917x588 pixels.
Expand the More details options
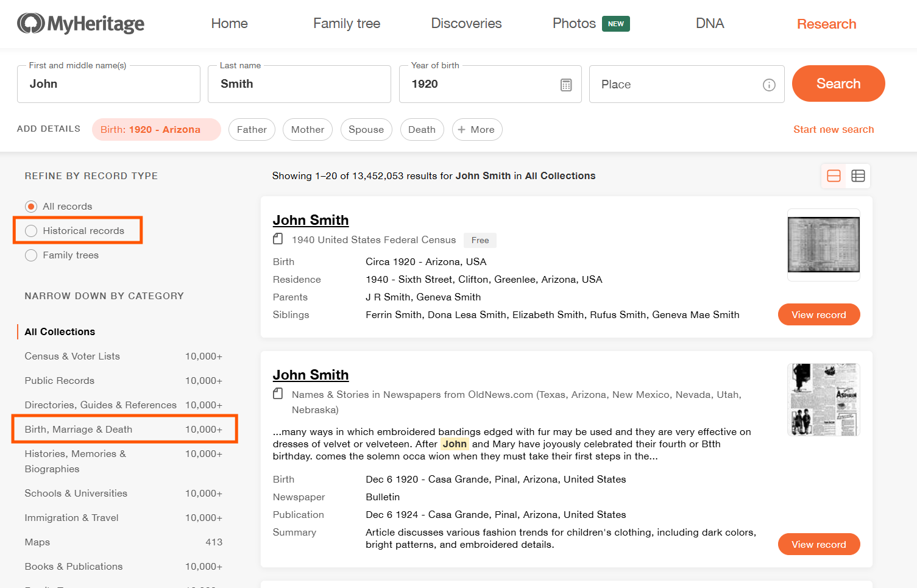point(477,130)
